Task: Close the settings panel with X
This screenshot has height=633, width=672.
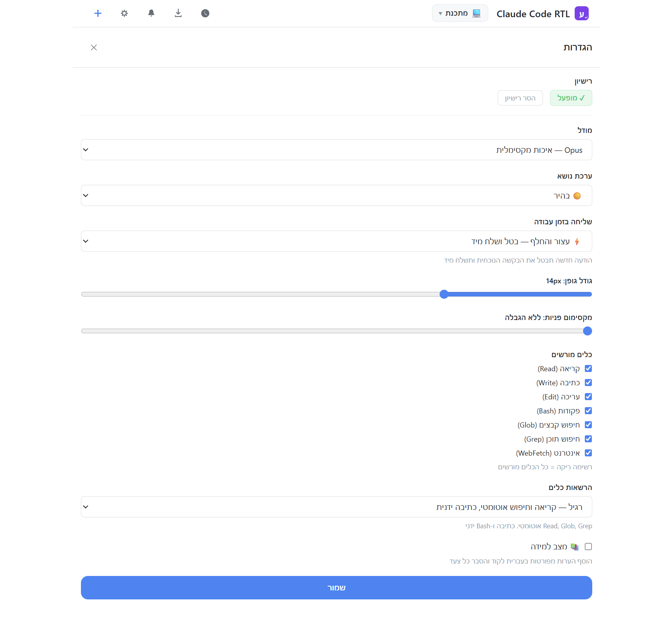Action: coord(94,47)
